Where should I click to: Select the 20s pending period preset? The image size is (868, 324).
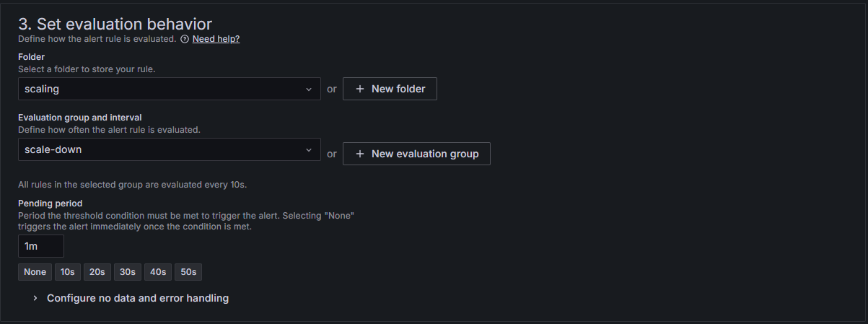[97, 272]
